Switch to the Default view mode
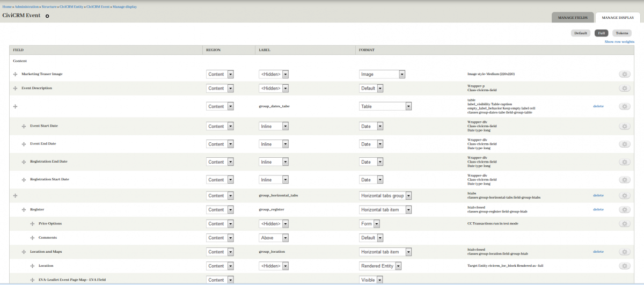 [581, 33]
